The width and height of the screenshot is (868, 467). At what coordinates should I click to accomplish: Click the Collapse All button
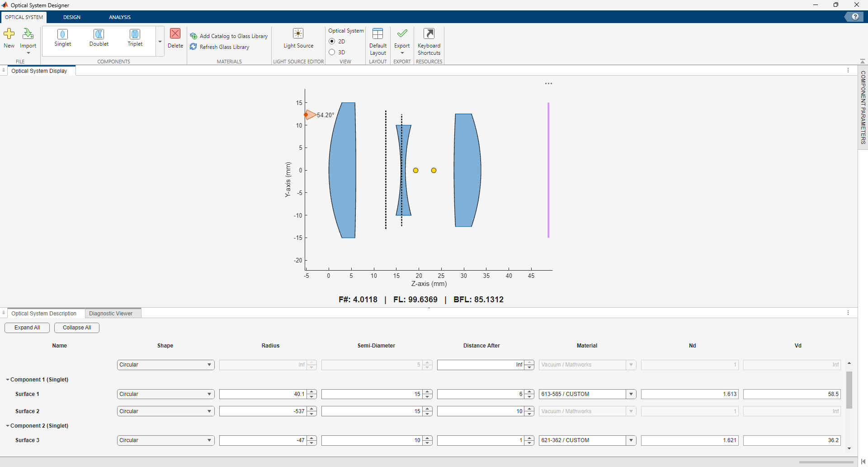[76, 328]
